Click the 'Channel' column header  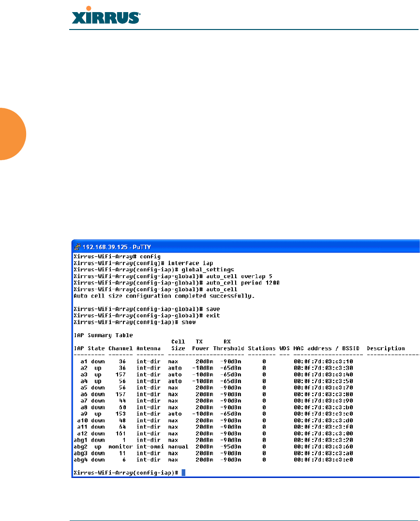tap(120, 349)
